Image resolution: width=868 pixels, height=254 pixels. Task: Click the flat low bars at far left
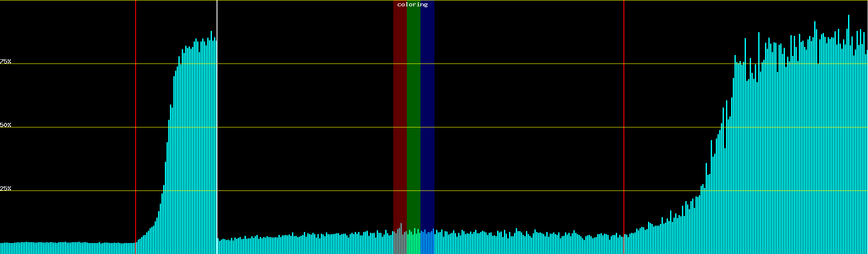[x=64, y=248]
